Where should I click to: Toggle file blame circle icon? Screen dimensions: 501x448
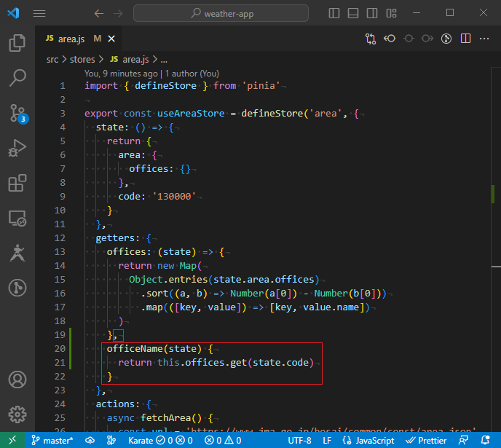pos(409,39)
